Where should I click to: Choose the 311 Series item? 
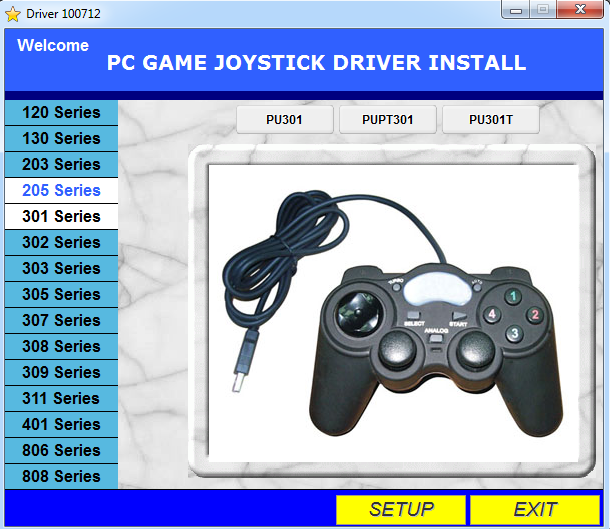click(61, 399)
